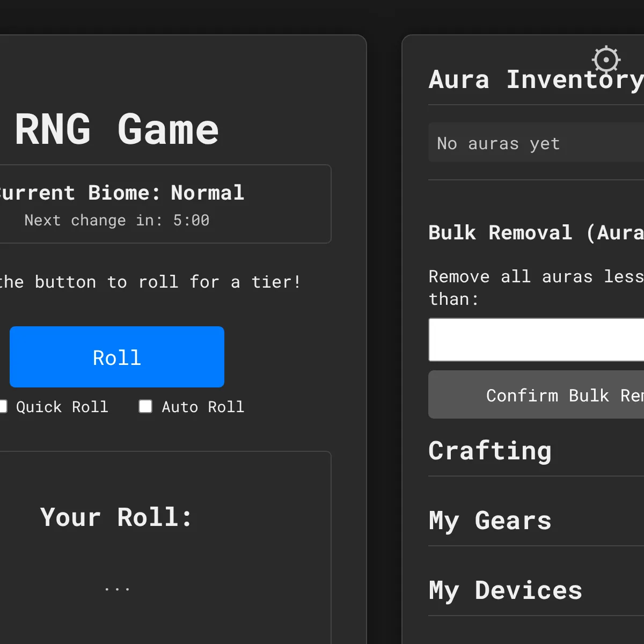Click the Aura Inventory heading
Viewport: 644px width, 644px height.
point(536,79)
